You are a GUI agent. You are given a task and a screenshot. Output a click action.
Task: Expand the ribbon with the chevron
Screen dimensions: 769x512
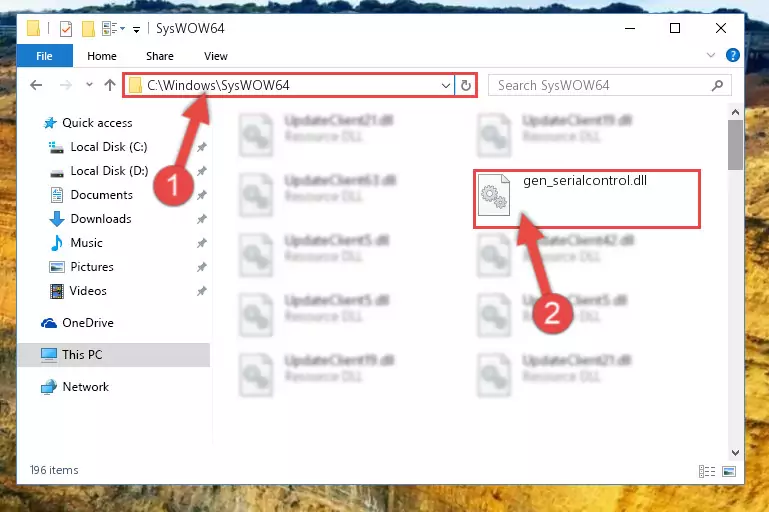pyautogui.click(x=711, y=55)
